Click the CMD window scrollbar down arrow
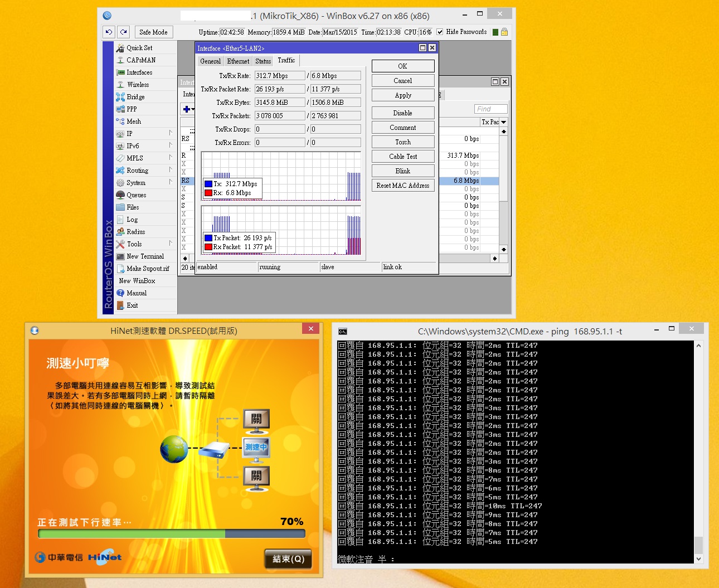Viewport: 719px width, 588px height. tap(698, 558)
